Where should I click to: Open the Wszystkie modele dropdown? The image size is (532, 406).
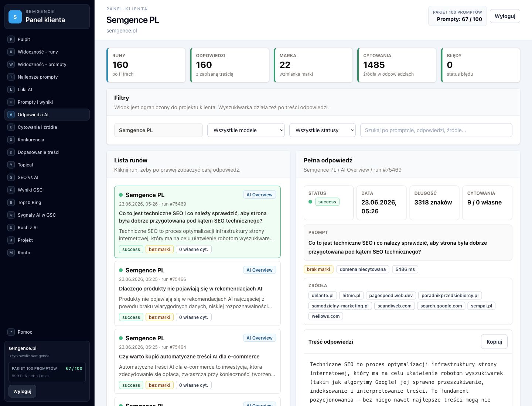(x=246, y=130)
